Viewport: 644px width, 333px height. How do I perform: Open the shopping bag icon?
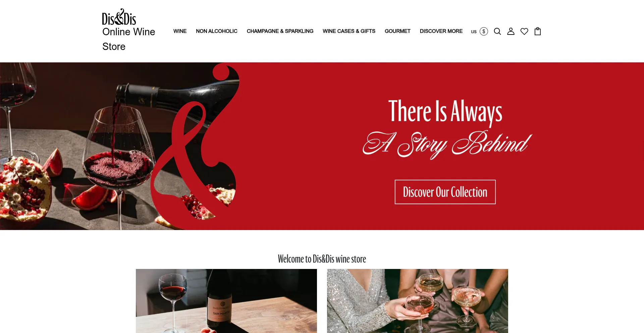coord(538,31)
